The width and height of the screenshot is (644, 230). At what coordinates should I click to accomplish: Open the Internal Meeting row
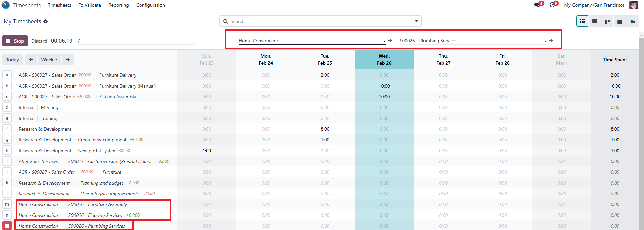point(50,107)
